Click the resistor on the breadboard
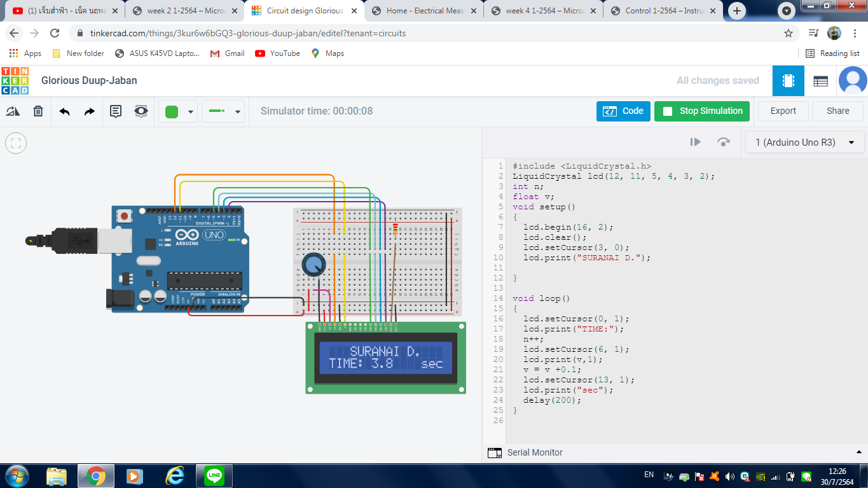 395,229
